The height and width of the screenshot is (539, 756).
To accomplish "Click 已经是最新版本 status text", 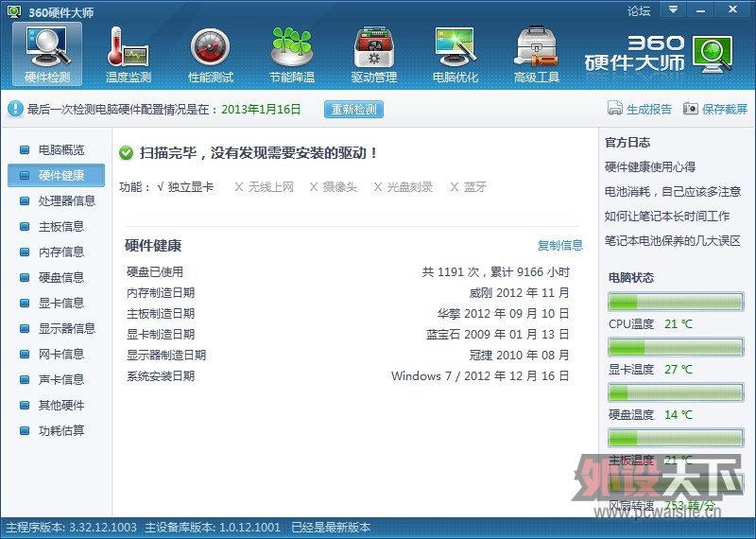I will click(331, 527).
